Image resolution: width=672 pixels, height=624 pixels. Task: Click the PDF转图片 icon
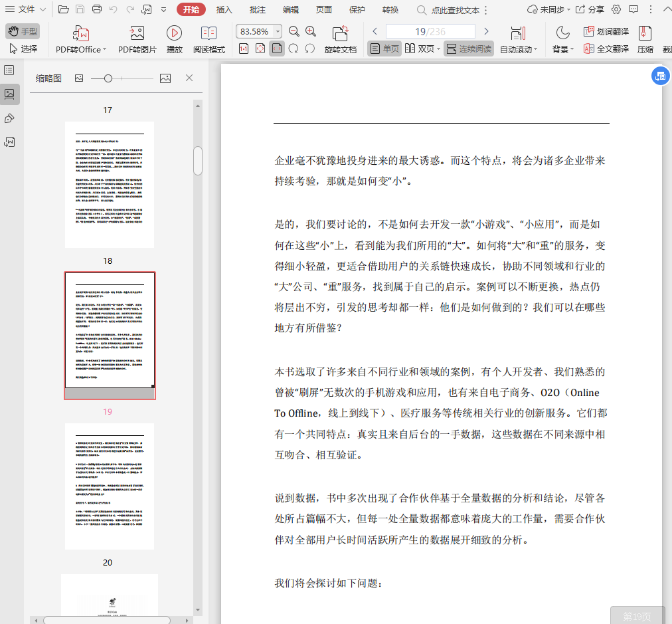pos(137,33)
